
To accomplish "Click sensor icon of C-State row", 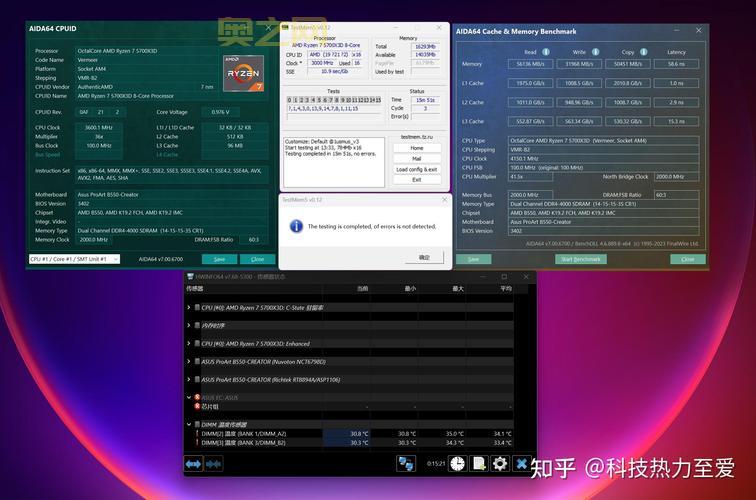I will (x=197, y=307).
